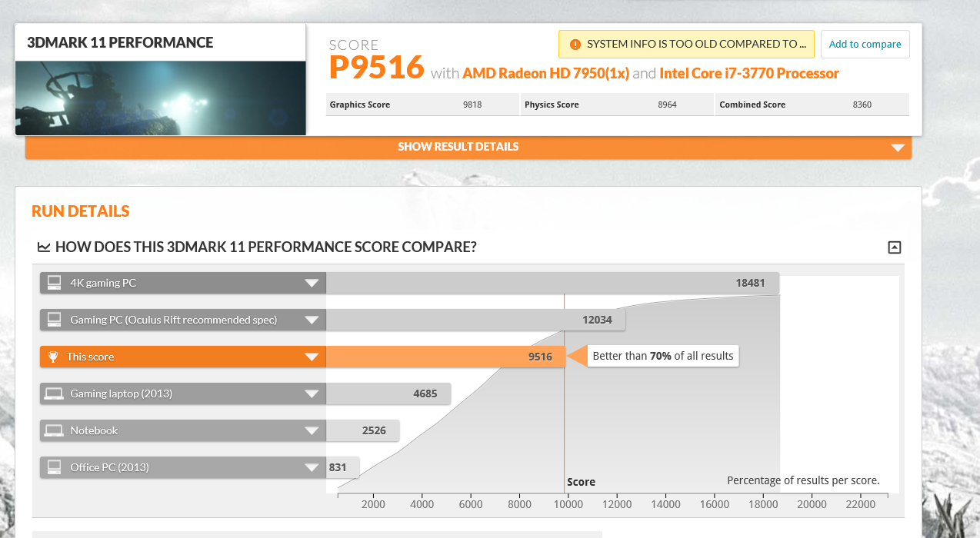Click the trophy icon beside This score
This screenshot has width=980, height=538.
(x=53, y=357)
